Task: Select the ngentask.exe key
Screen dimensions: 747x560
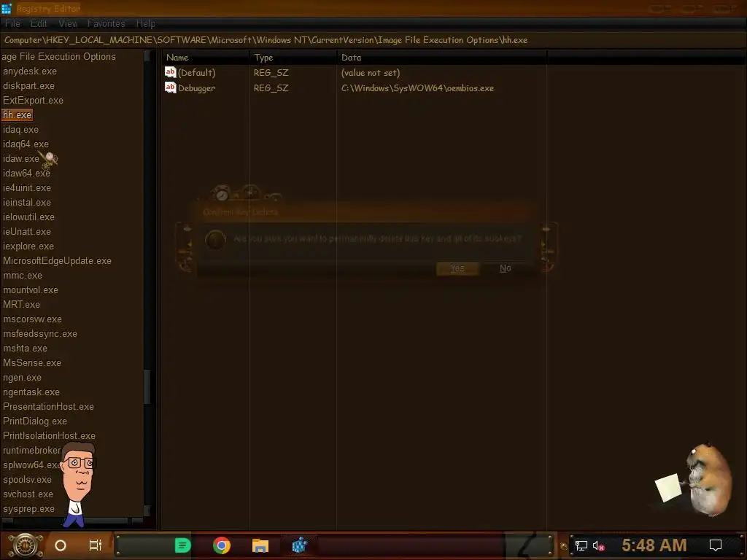Action: click(31, 392)
